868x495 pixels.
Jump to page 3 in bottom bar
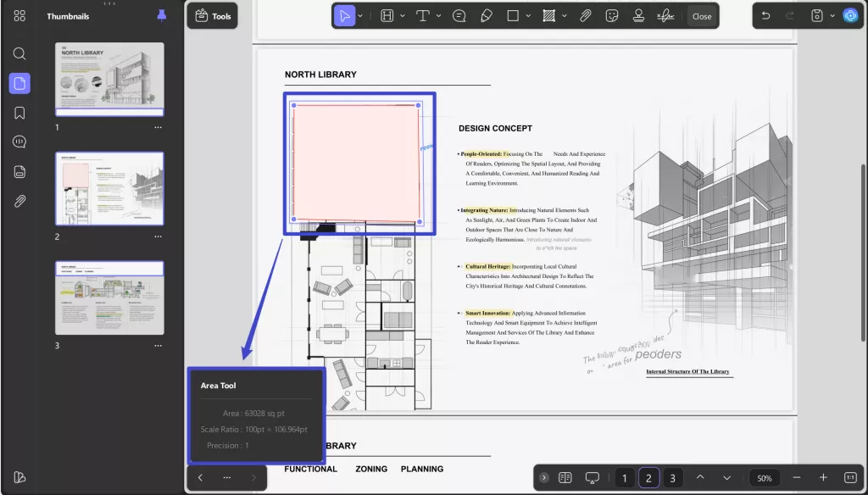pyautogui.click(x=672, y=478)
